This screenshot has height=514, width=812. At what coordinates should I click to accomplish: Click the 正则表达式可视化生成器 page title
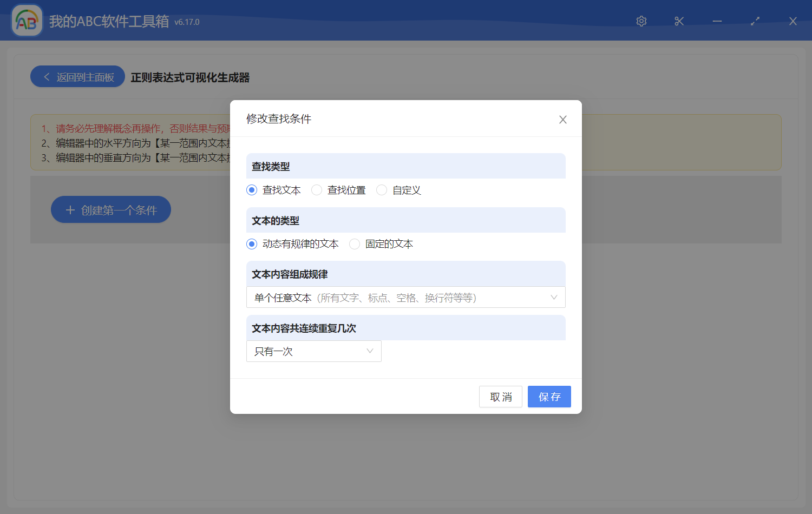[190, 77]
